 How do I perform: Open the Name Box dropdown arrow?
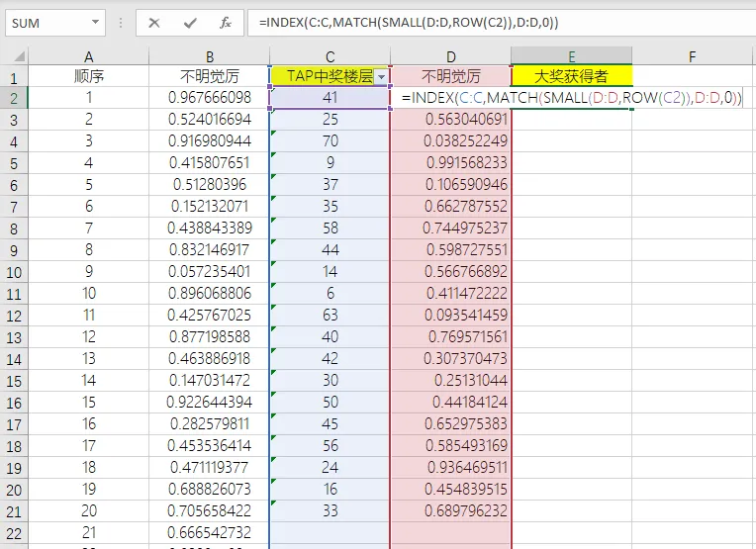click(95, 22)
